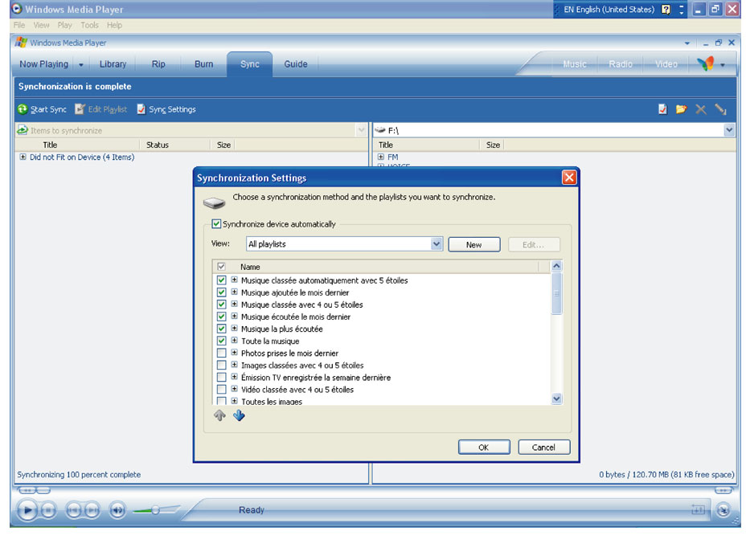Click OK in Synchronization Settings
This screenshot has width=746, height=560.
(x=484, y=448)
